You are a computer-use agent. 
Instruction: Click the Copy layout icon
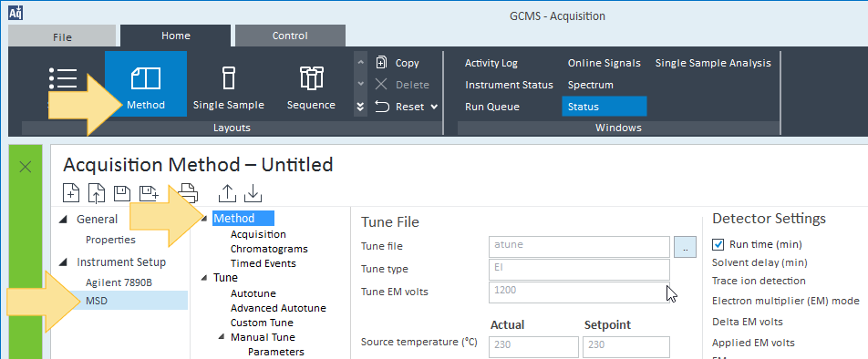(381, 63)
